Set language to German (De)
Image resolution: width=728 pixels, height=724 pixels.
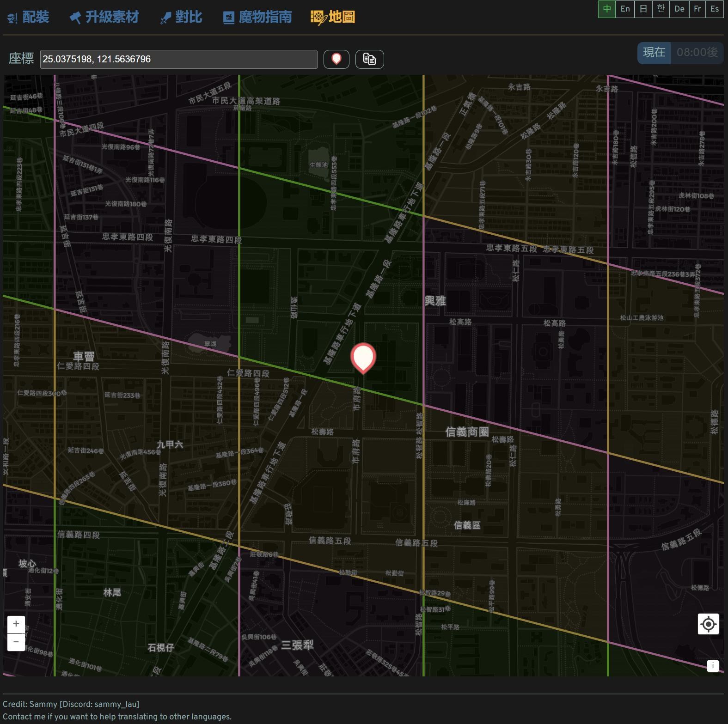[679, 9]
